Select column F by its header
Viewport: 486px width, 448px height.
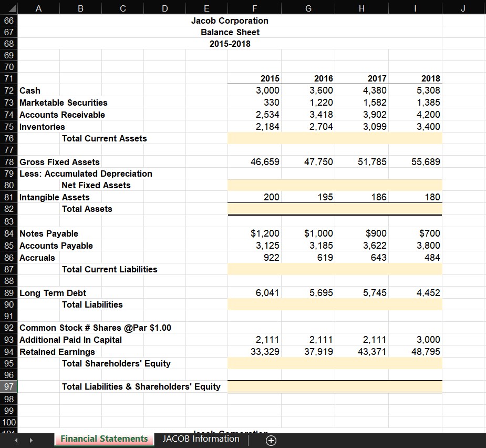click(254, 7)
